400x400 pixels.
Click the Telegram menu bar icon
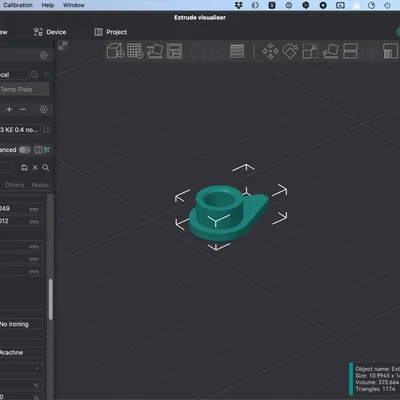[323, 5]
